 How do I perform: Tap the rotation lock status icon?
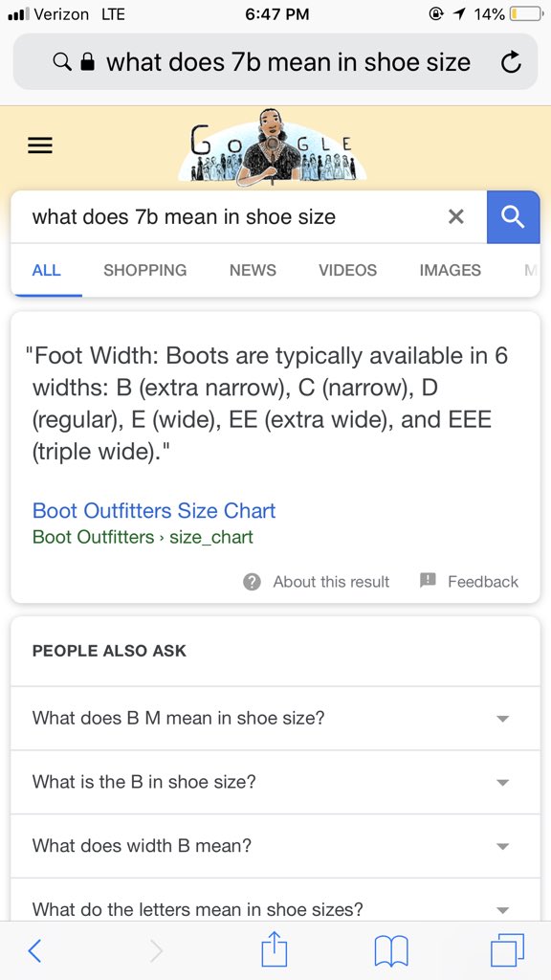click(x=437, y=13)
